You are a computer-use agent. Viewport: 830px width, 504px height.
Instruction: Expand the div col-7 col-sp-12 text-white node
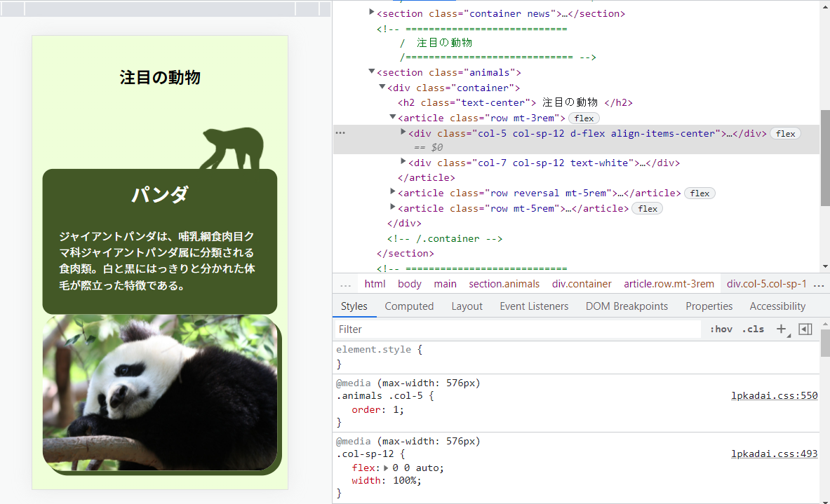click(x=403, y=161)
